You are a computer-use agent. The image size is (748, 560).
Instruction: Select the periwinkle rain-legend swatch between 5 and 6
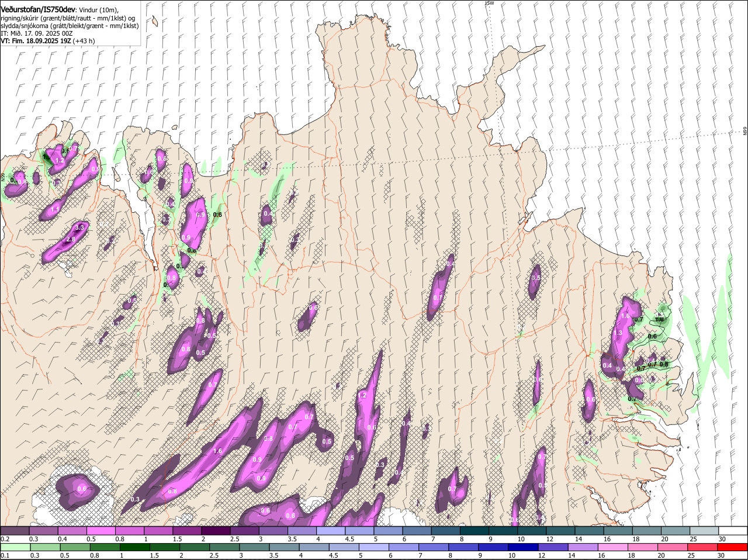(375, 547)
